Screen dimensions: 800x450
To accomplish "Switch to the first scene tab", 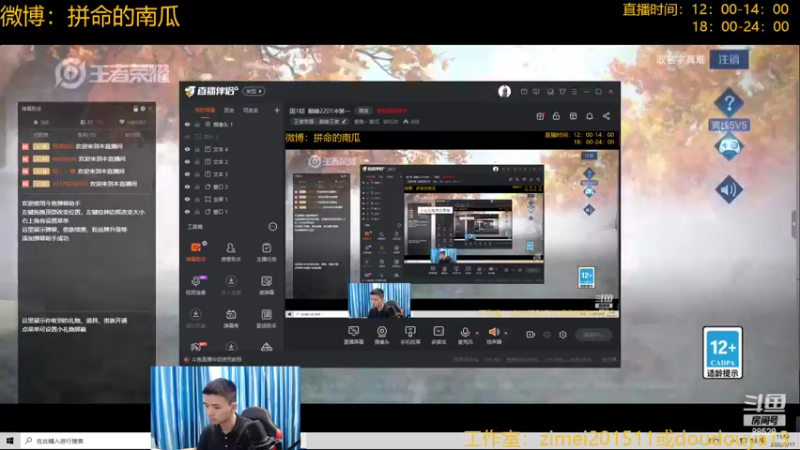I will [x=205, y=110].
